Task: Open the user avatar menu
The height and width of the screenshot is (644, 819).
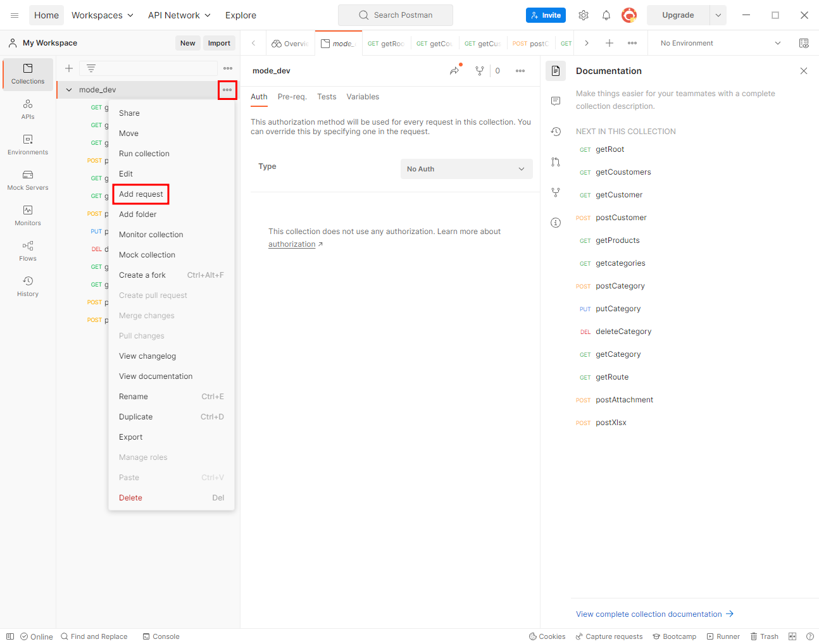Action: click(629, 15)
